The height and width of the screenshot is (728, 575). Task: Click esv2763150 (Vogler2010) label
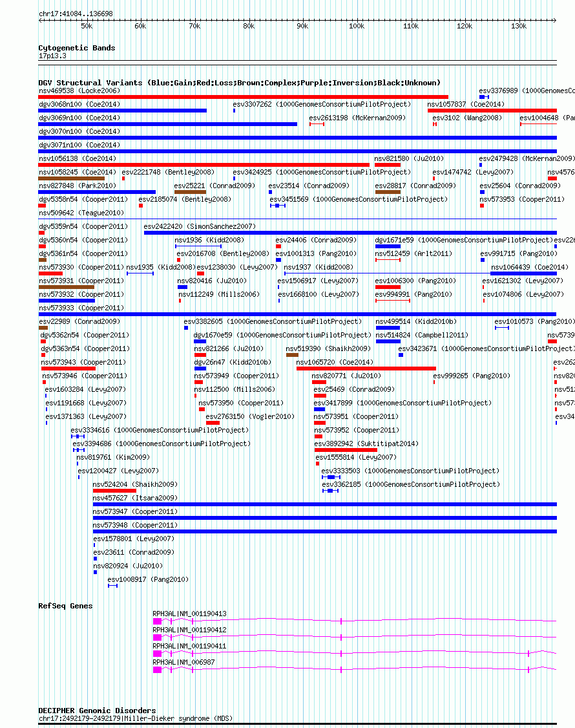coord(250,416)
